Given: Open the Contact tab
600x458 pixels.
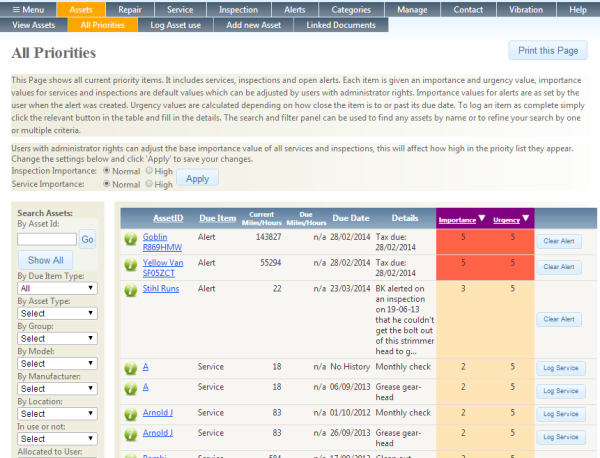Looking at the screenshot, I should [468, 10].
